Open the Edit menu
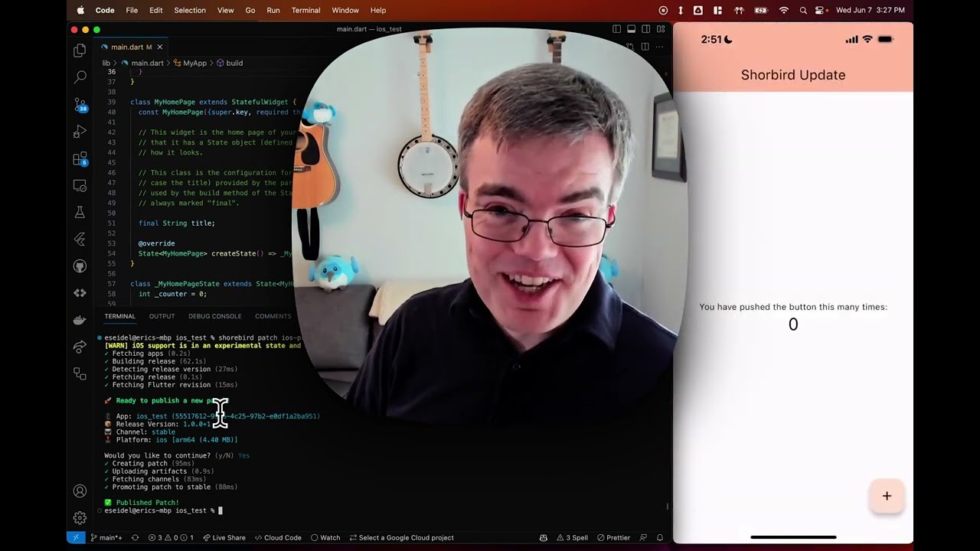Viewport: 980px width, 551px height. 155,10
